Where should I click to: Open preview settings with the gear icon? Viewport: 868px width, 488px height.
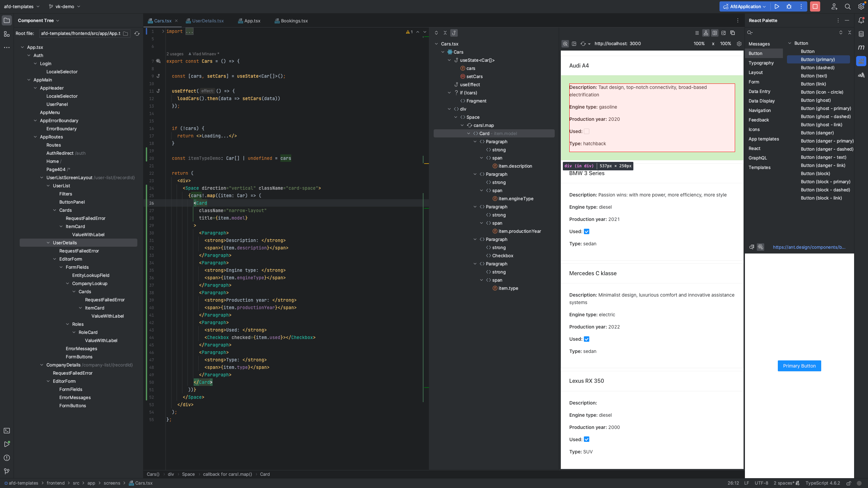point(739,44)
